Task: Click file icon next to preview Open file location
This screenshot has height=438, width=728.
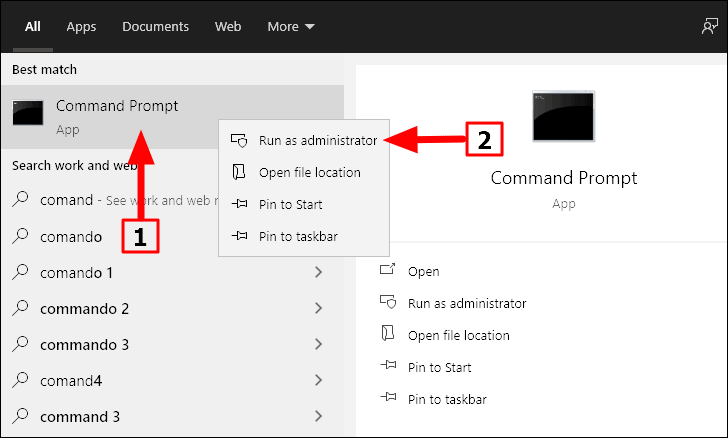Action: click(x=387, y=333)
